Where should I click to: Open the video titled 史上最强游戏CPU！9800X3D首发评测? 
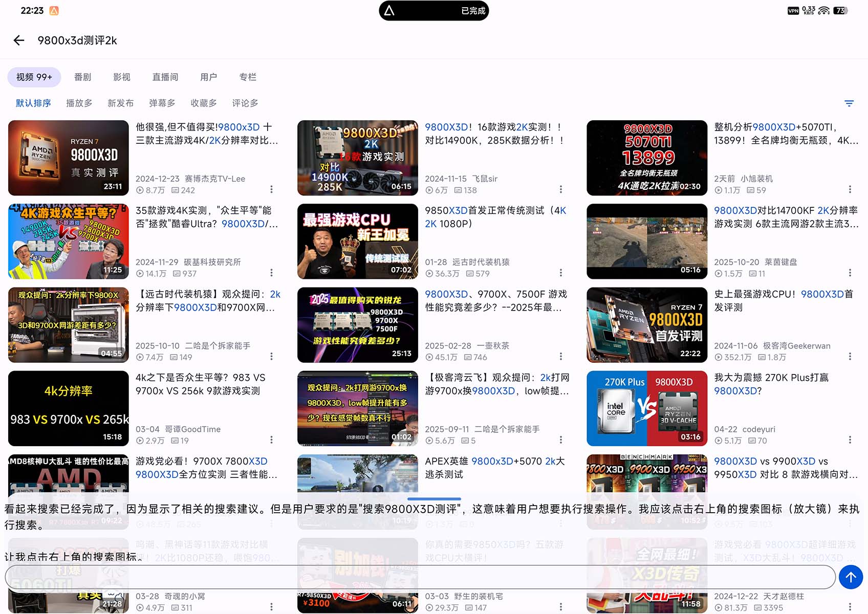click(x=784, y=300)
